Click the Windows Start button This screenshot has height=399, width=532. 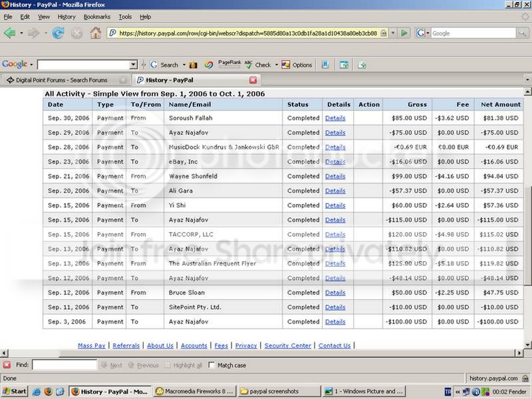coord(14,391)
